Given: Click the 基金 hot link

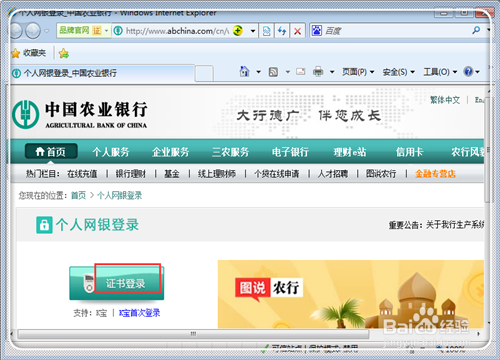Looking at the screenshot, I should (x=172, y=174).
